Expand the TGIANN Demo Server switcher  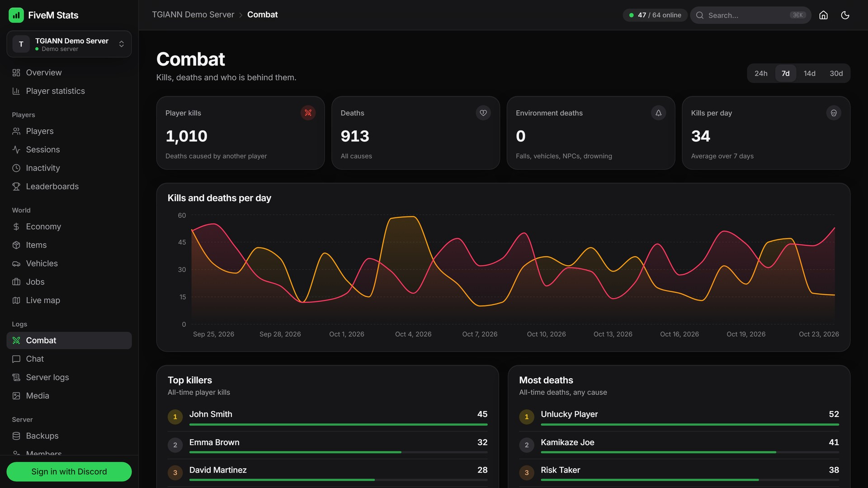[69, 44]
